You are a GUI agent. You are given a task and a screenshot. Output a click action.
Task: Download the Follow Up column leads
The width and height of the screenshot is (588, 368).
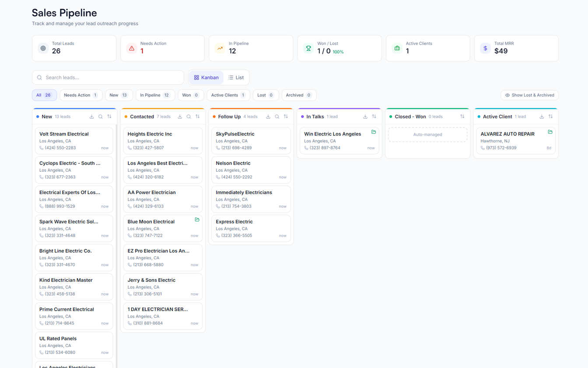pos(268,117)
